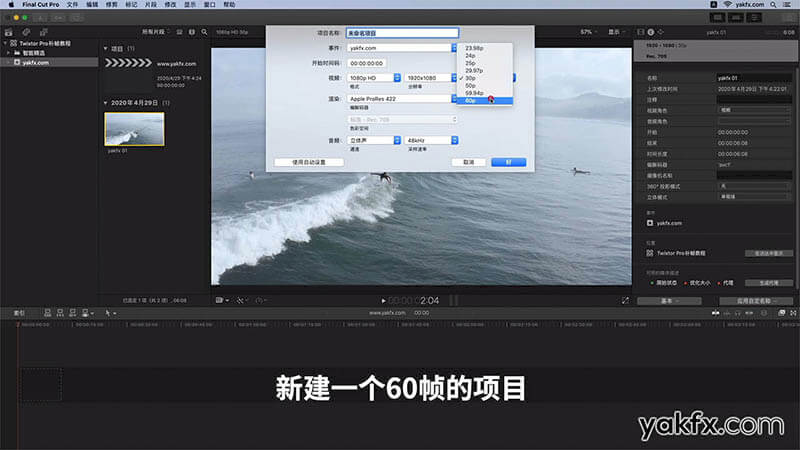Confirm the dialog with the blue OK button
The width and height of the screenshot is (800, 450).
508,162
